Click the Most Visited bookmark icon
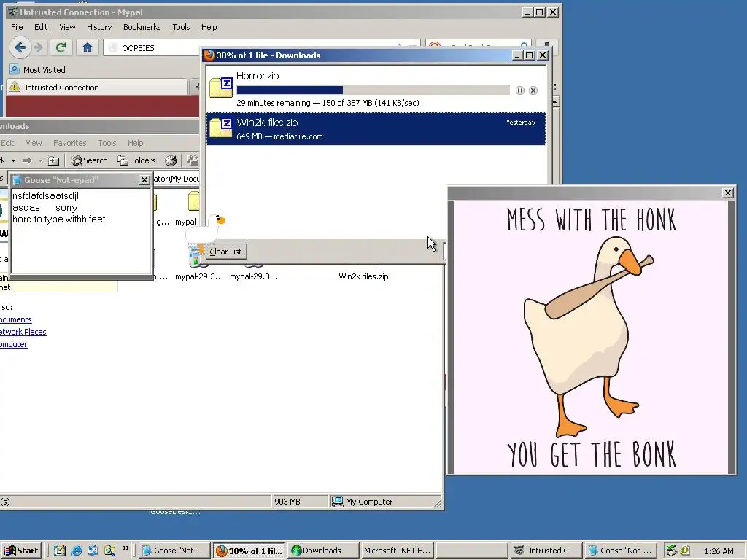This screenshot has width=747, height=560. pos(15,69)
